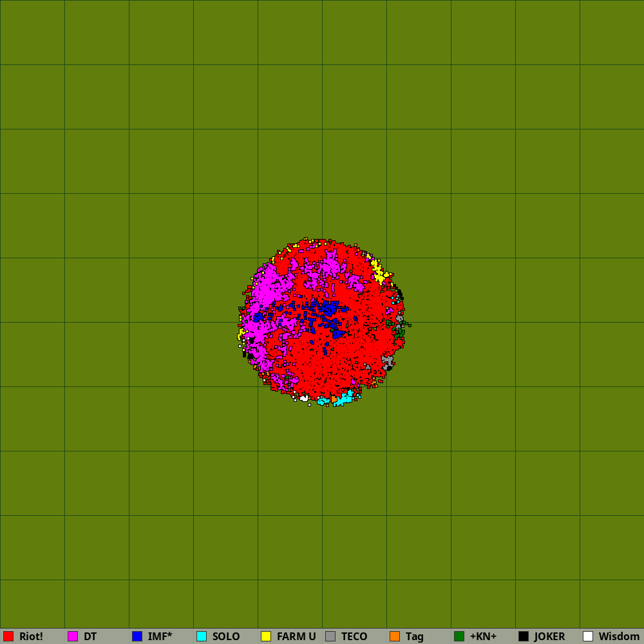Click the yellow FARM U legend swatch
The image size is (644, 644).
(266, 636)
